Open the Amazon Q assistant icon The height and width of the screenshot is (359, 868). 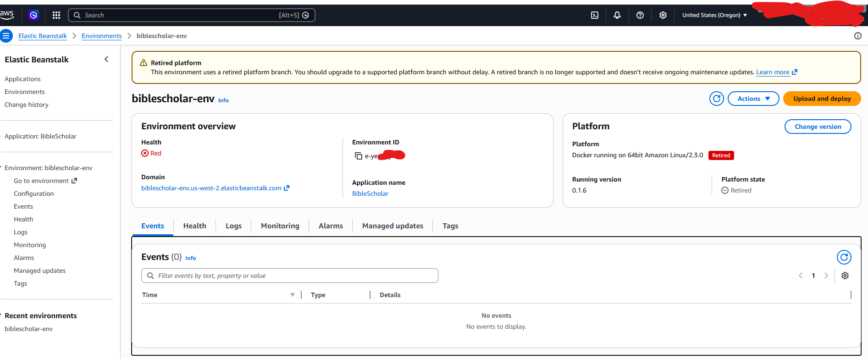(x=33, y=15)
